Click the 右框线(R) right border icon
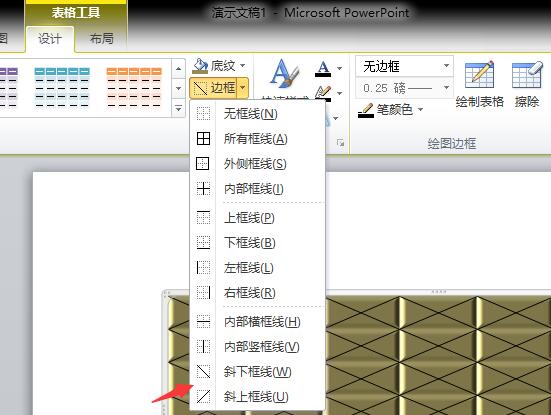 (203, 293)
